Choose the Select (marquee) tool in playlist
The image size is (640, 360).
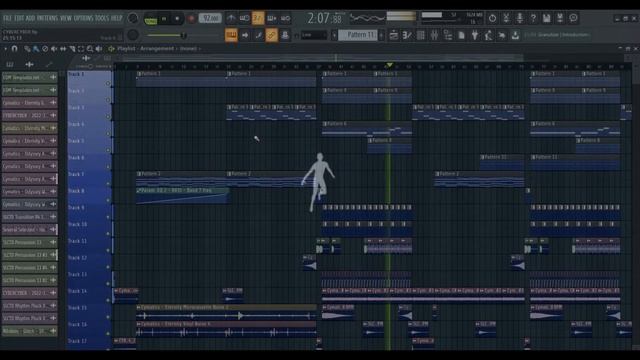coord(81,49)
